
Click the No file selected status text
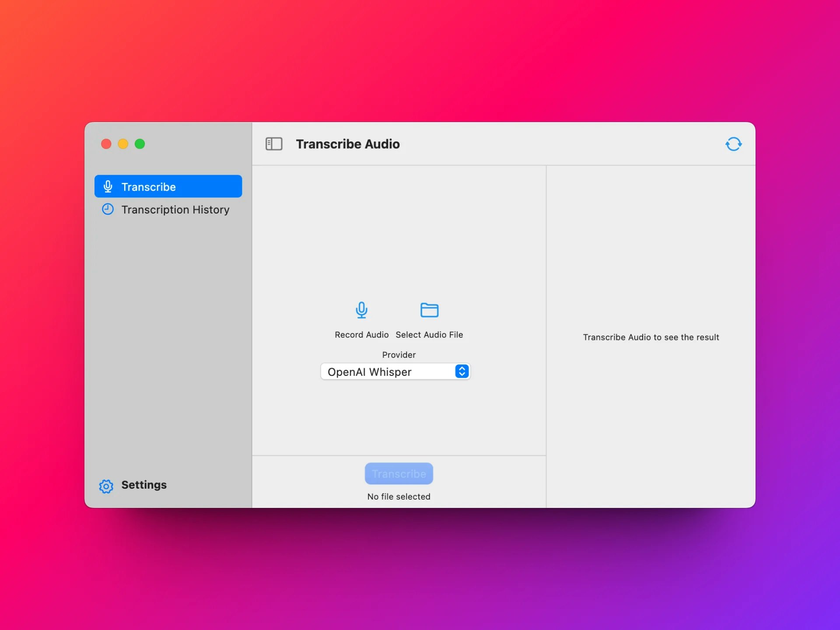399,496
